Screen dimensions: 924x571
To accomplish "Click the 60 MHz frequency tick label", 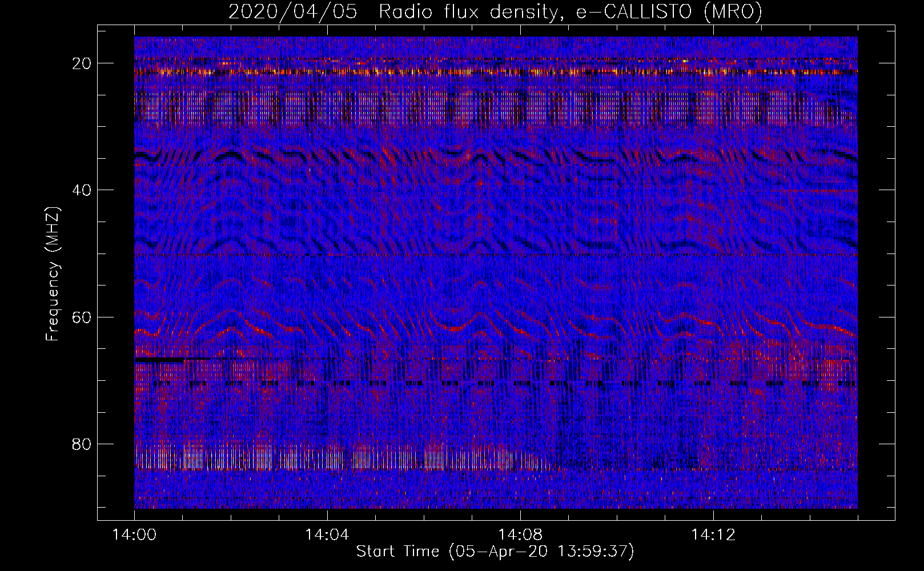I will (x=82, y=317).
